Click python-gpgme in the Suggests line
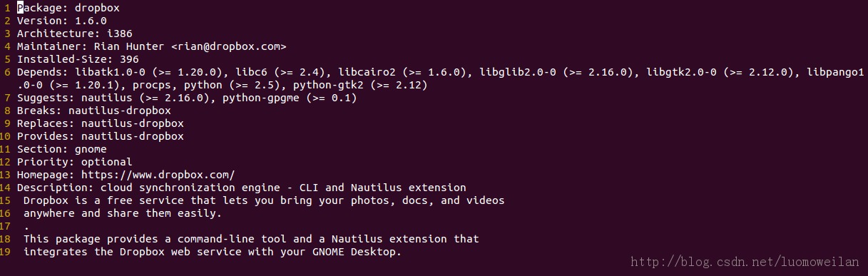868x276 pixels. tap(261, 98)
